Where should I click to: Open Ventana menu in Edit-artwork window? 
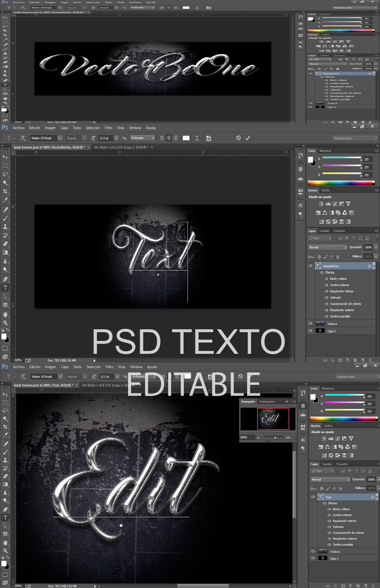click(x=136, y=367)
